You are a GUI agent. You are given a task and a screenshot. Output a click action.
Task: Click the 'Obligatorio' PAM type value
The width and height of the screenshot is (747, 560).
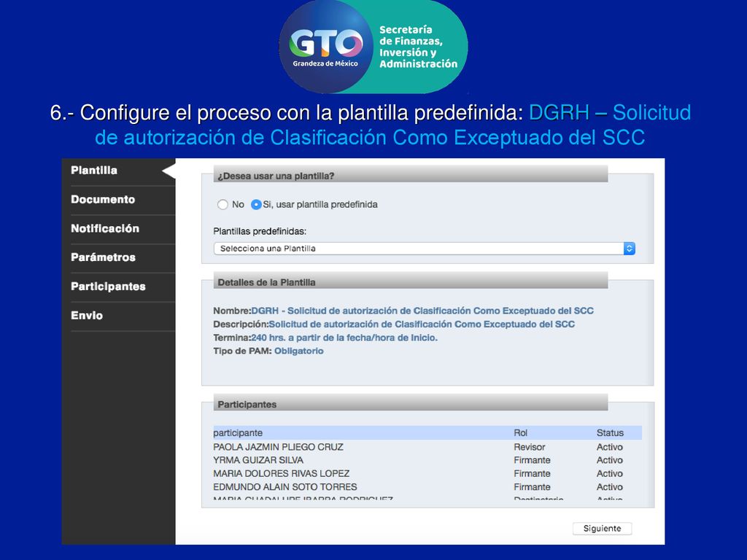coord(298,351)
